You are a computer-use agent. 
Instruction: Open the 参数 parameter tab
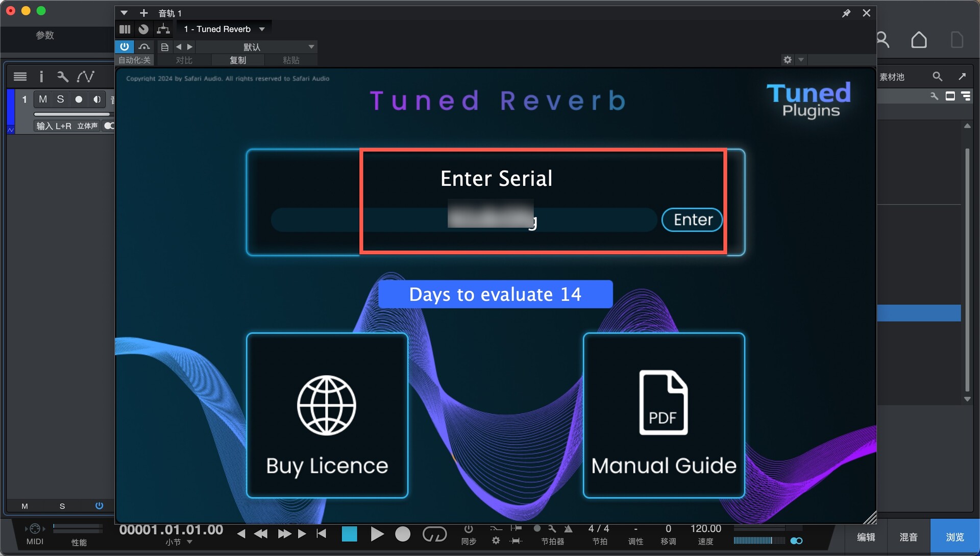point(45,35)
